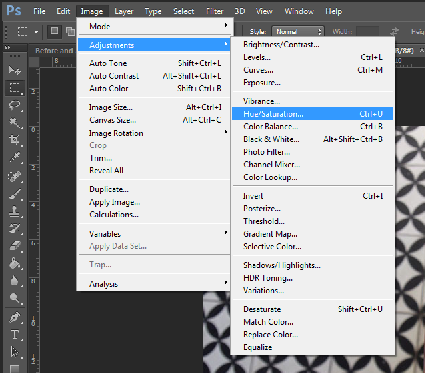Screen dimensions: 425x373
Task: Open Canvas Size dialog
Action: (154, 120)
